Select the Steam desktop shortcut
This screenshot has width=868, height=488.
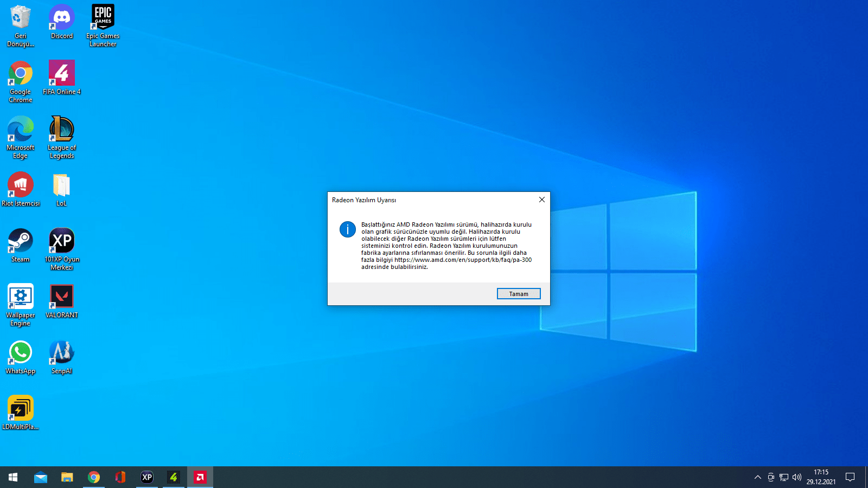pyautogui.click(x=21, y=246)
